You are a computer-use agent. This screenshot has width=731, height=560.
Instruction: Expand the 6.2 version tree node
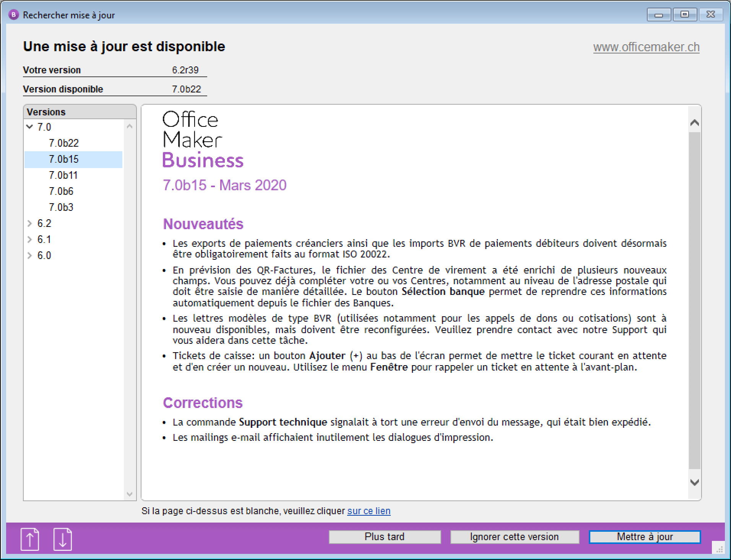point(30,223)
